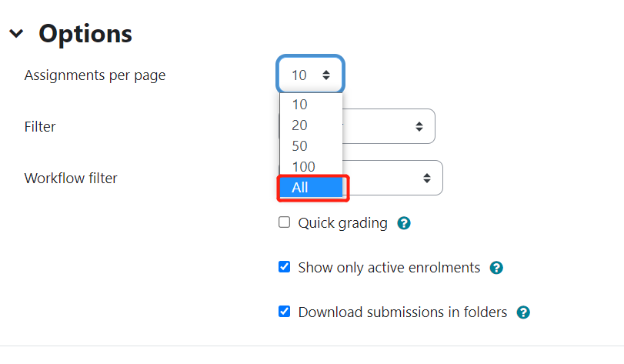
Task: Open help for Quick grading
Action: coord(403,223)
